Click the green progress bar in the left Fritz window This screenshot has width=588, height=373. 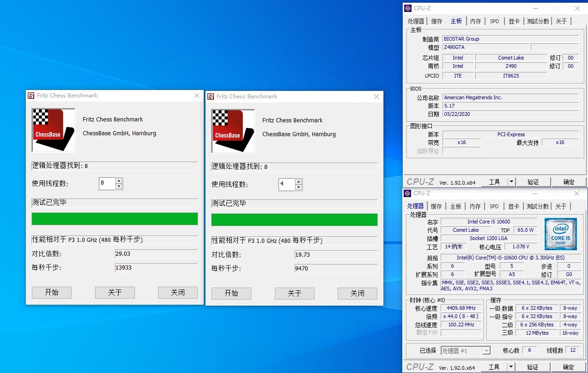[x=115, y=219]
